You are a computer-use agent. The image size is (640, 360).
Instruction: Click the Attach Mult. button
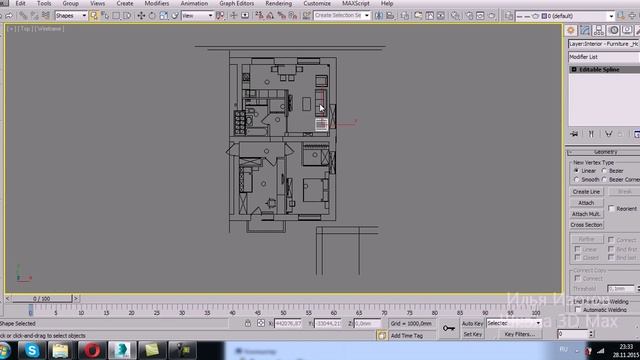point(586,214)
